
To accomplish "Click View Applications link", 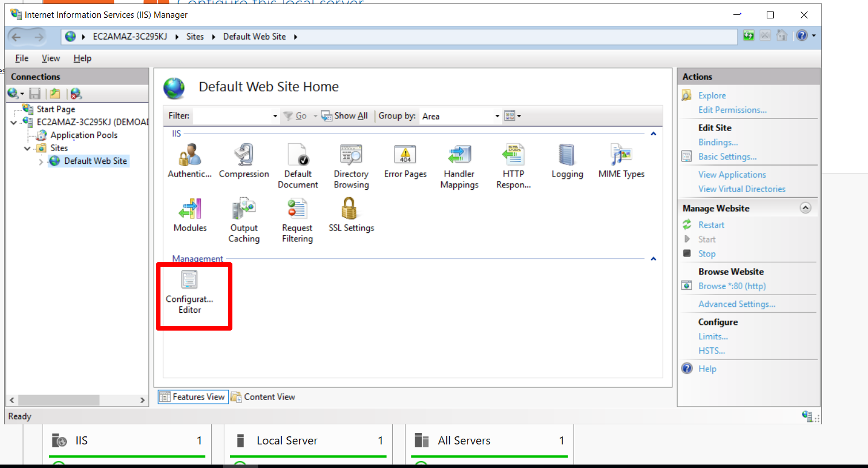I will (732, 174).
